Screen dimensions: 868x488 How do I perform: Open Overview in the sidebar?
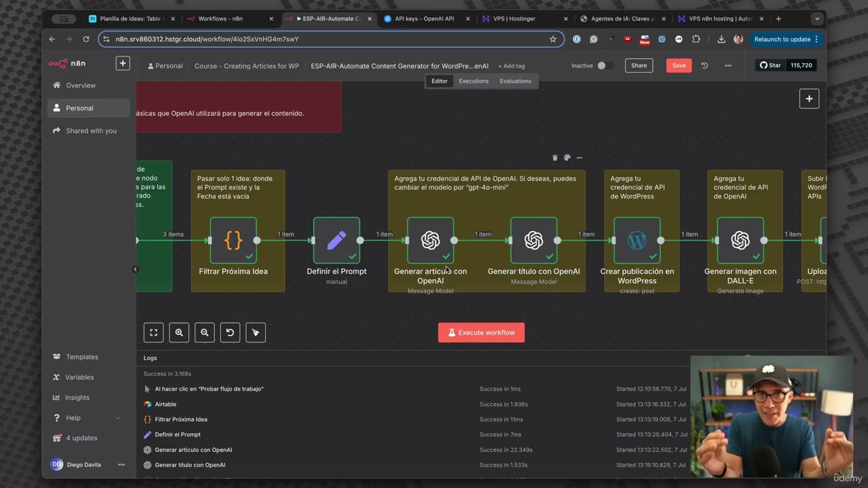[88, 85]
